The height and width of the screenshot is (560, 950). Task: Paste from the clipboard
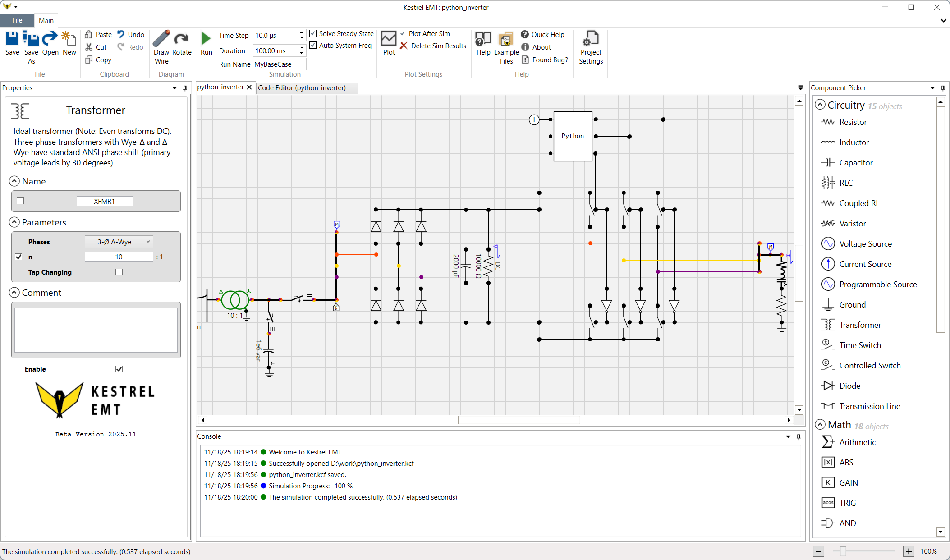tap(98, 35)
